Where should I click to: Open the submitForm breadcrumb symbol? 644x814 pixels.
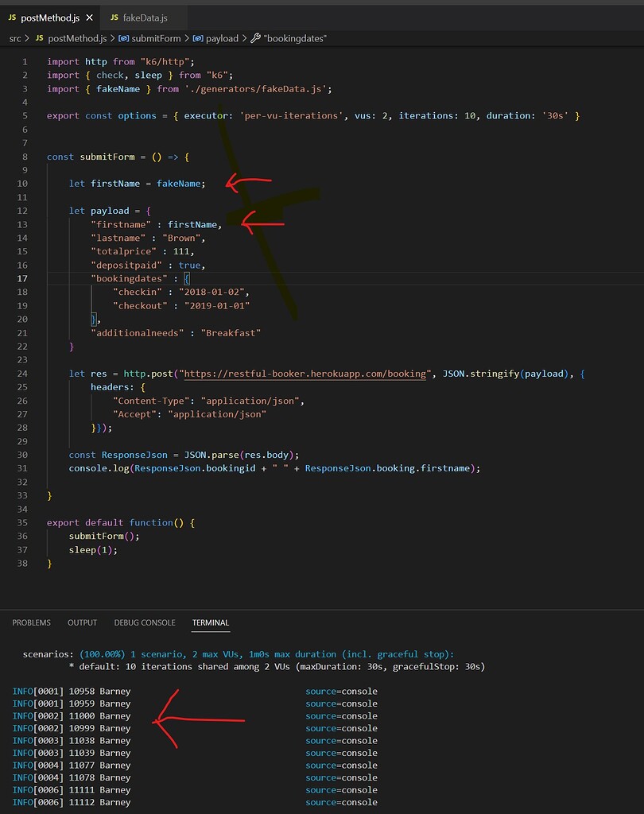pos(156,38)
